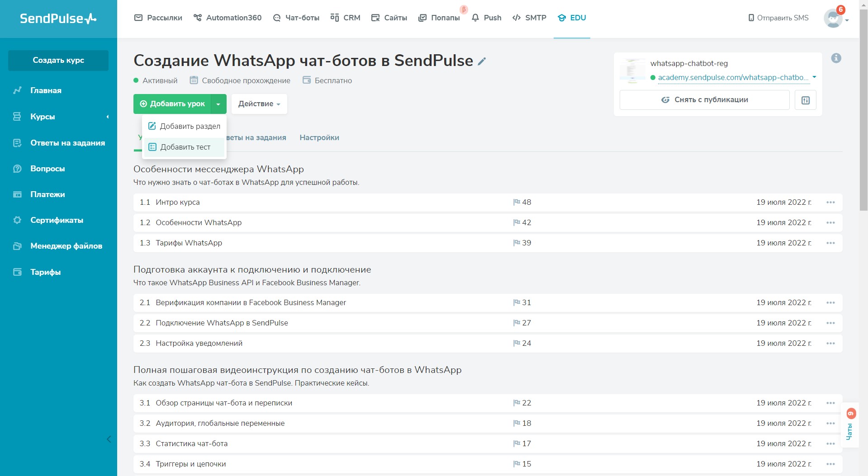Open the Automation360 section
Screen dimensions: 868x476
click(x=227, y=18)
